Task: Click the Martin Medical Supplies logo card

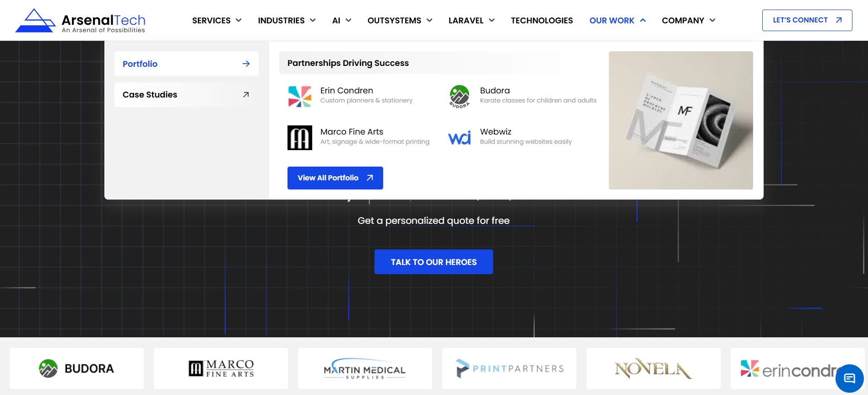Action: [x=365, y=368]
